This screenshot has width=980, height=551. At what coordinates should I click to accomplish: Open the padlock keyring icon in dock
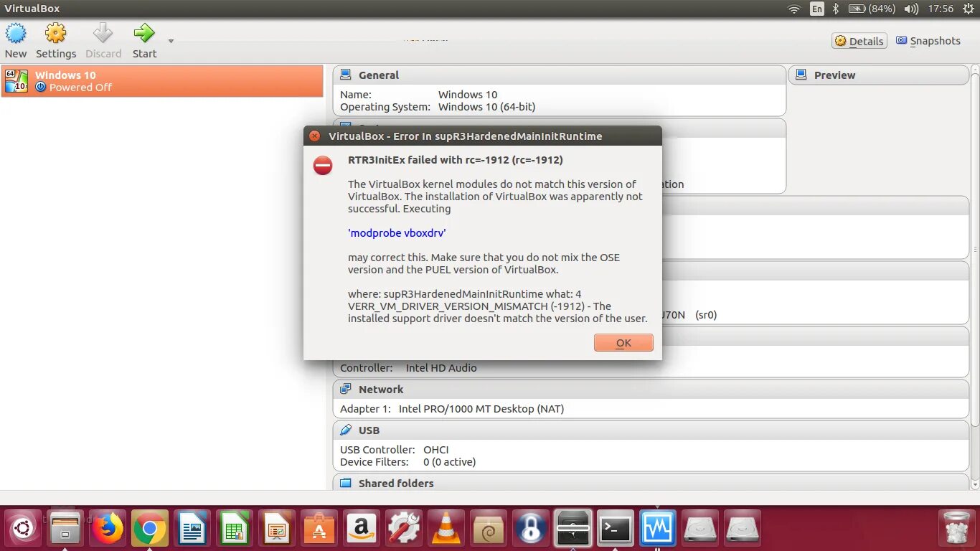(531, 529)
